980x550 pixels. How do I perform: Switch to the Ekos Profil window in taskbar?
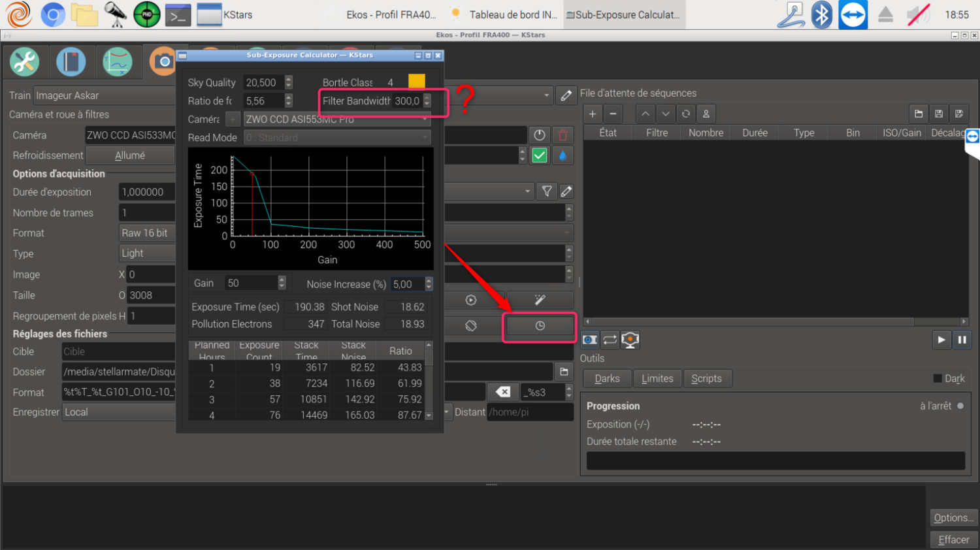tap(384, 14)
